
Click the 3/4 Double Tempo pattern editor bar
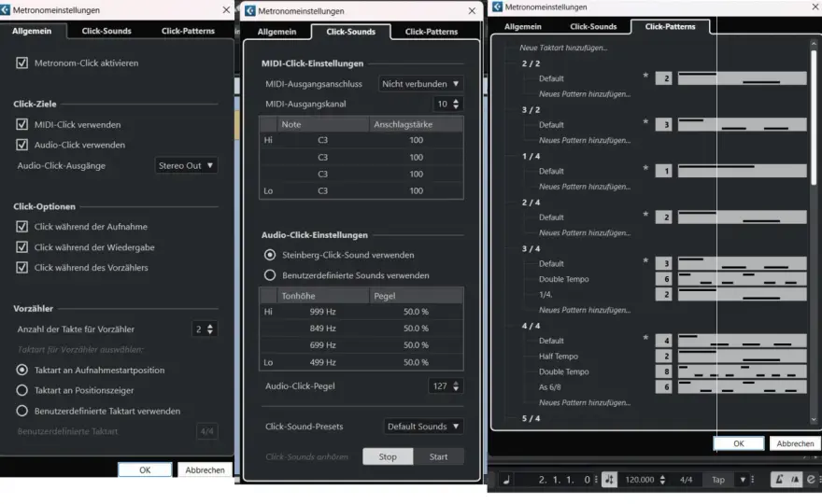coord(743,279)
